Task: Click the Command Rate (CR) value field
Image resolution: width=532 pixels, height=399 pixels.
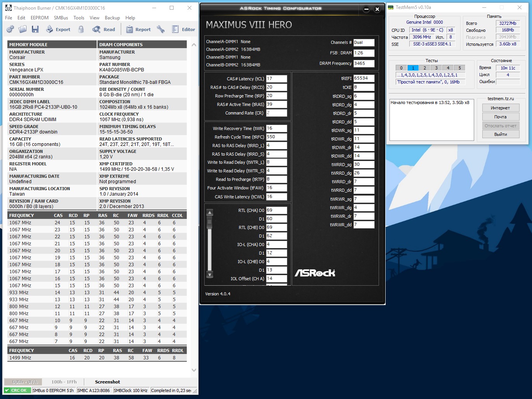Action: point(276,113)
